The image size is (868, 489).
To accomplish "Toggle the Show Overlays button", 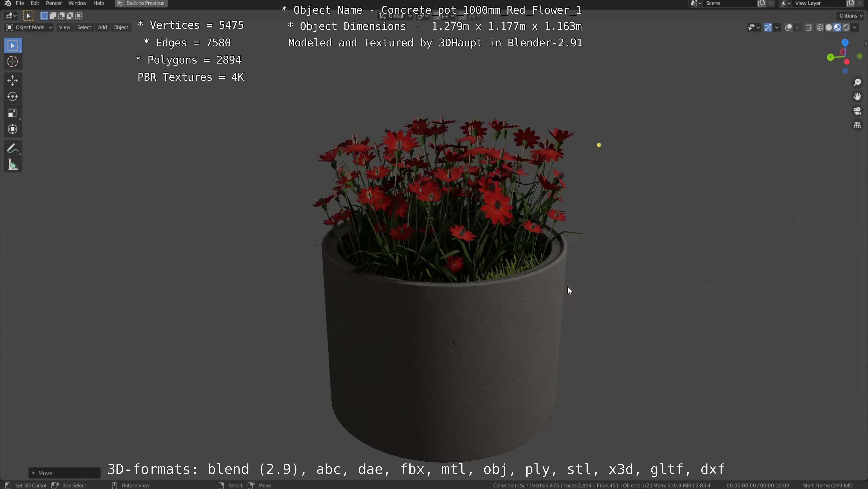I will pos(788,28).
